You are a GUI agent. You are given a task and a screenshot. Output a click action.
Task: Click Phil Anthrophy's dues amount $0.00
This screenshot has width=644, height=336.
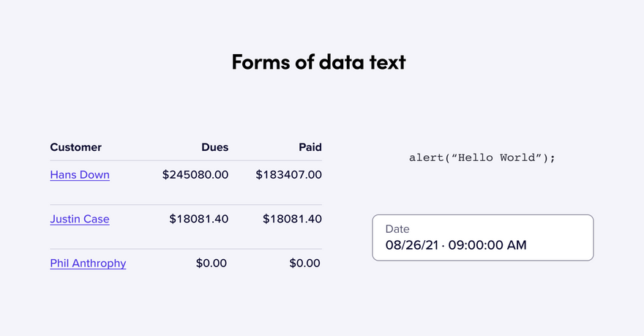[x=211, y=264]
